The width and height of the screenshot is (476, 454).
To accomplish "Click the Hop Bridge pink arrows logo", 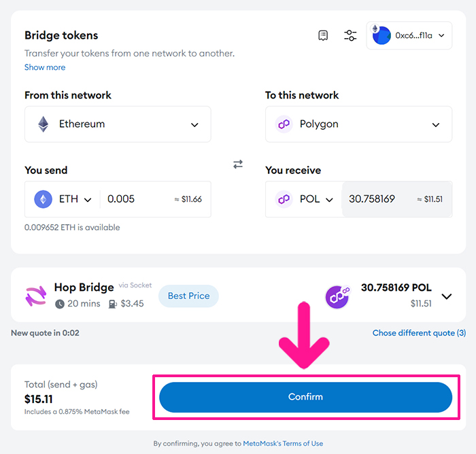I will click(x=36, y=296).
